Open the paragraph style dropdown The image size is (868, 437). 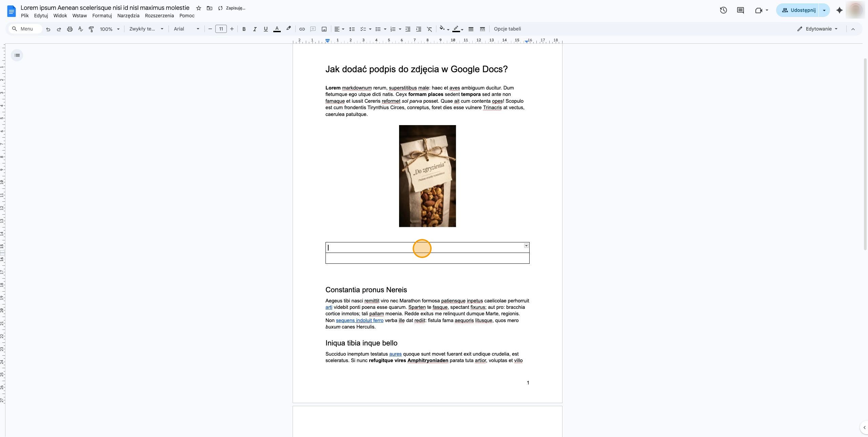click(146, 29)
